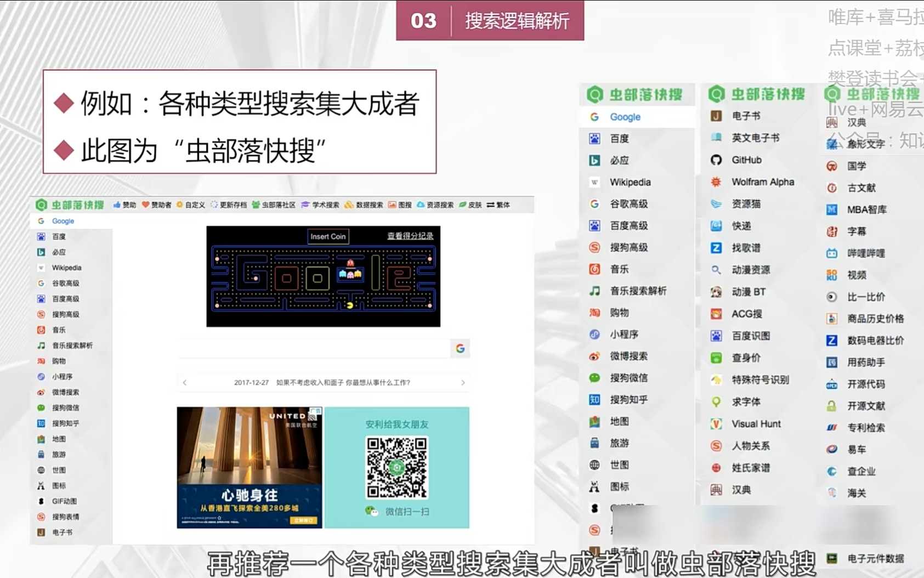Click the GitHub octocat icon
Image resolution: width=924 pixels, height=578 pixels.
pyautogui.click(x=716, y=160)
